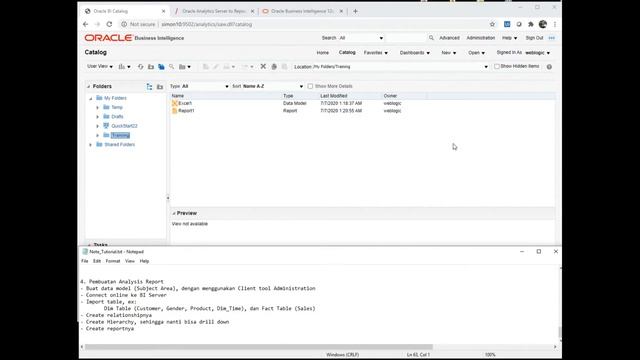The width and height of the screenshot is (640, 360).
Task: Open the Favorites menu
Action: [x=376, y=53]
